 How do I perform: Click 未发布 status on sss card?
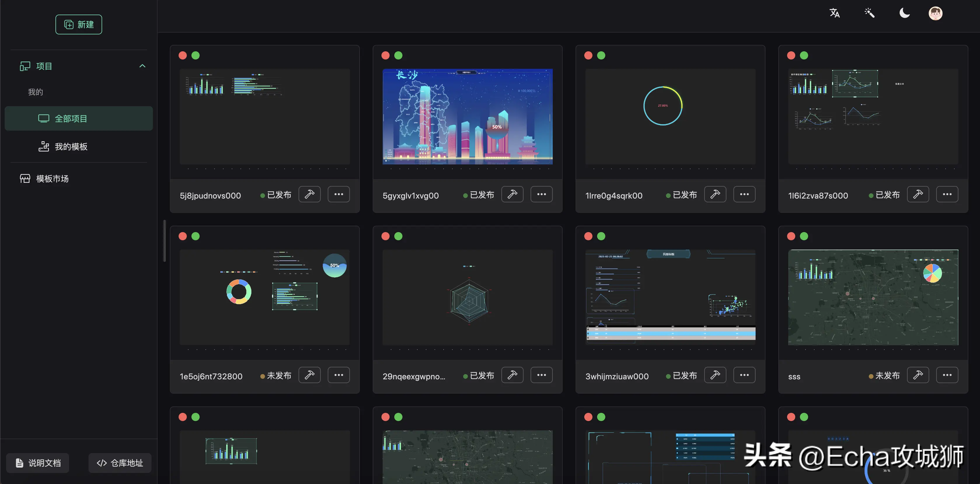pyautogui.click(x=884, y=376)
